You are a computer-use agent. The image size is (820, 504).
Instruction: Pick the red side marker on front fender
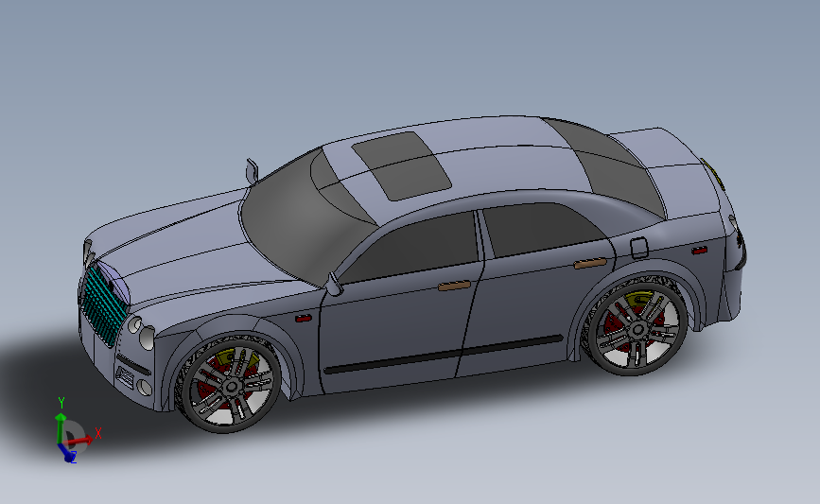(x=304, y=318)
